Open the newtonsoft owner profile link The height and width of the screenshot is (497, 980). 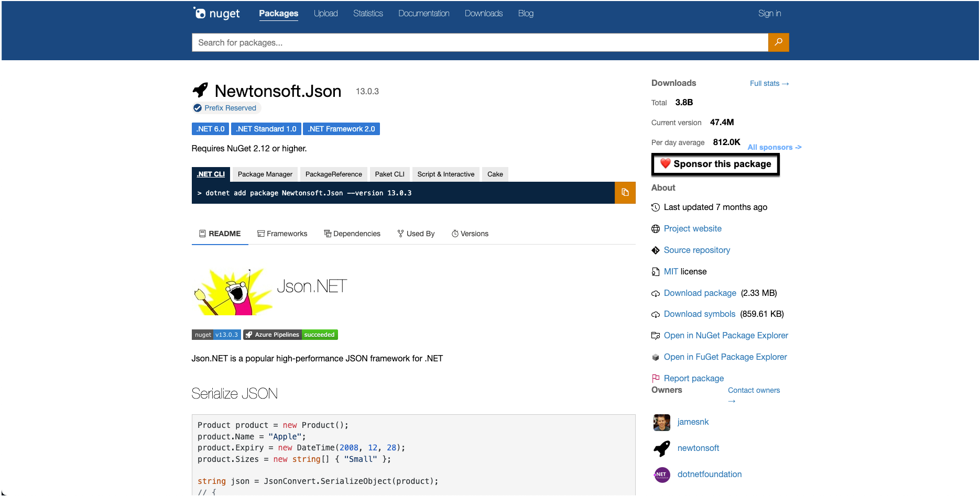coord(698,448)
